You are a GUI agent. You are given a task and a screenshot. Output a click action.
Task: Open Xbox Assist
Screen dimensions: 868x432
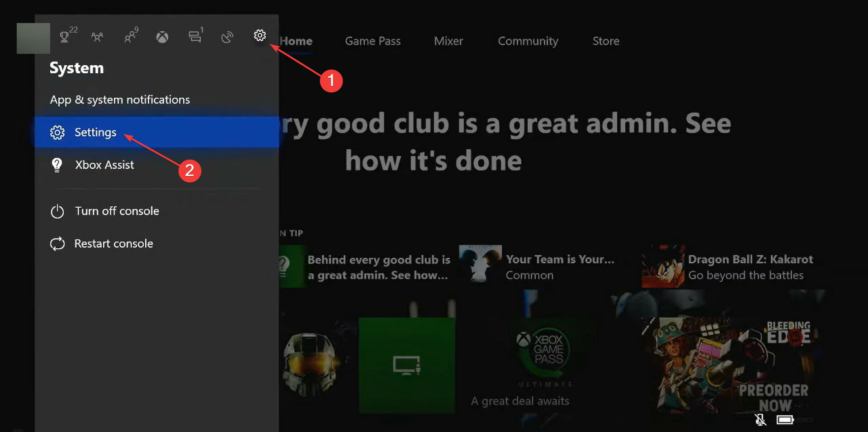(104, 165)
